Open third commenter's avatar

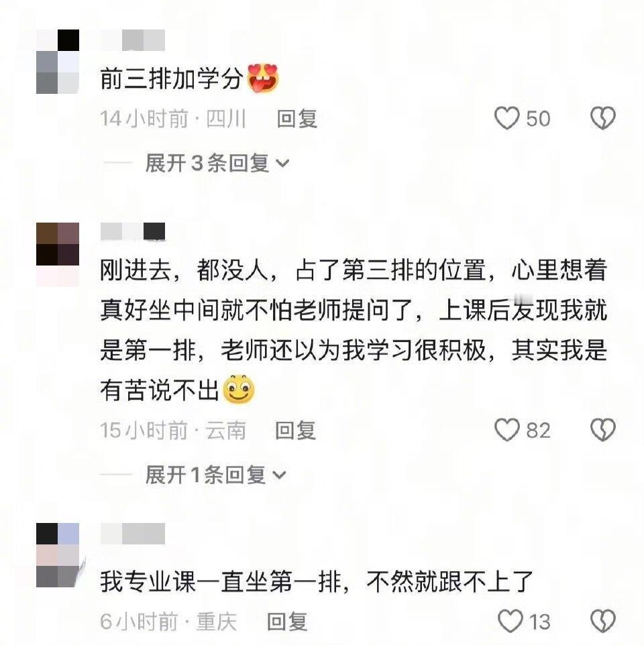tap(58, 555)
